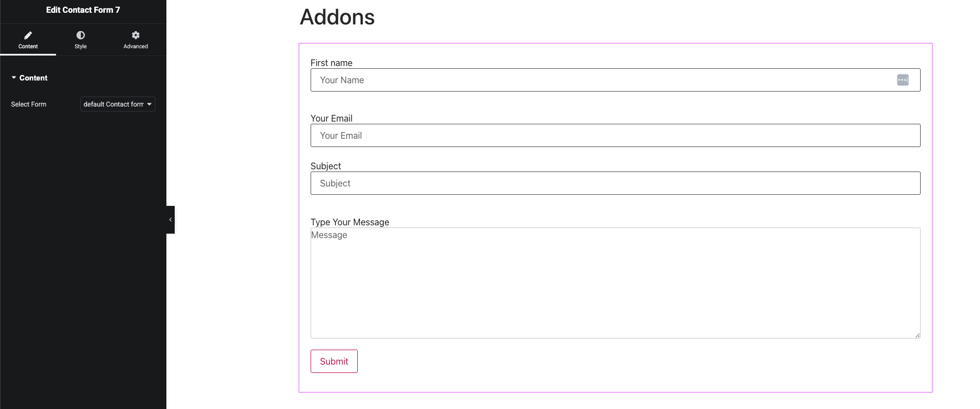Switch to the Style tab label

tap(80, 47)
